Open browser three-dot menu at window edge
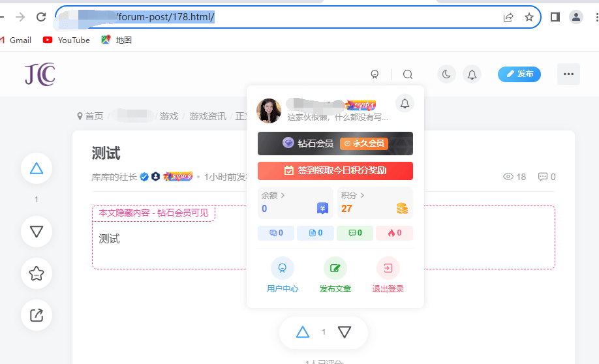Screen dimensions: 599x364 (597, 17)
